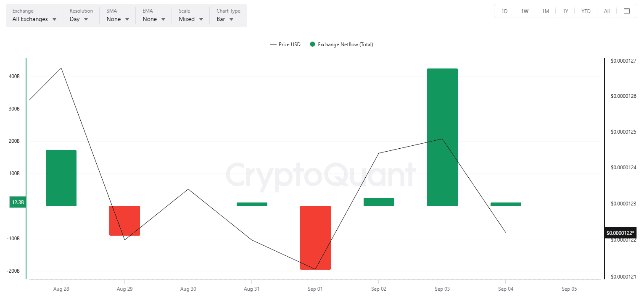644x297 pixels.
Task: Switch to the 1M time range
Action: coord(545,11)
